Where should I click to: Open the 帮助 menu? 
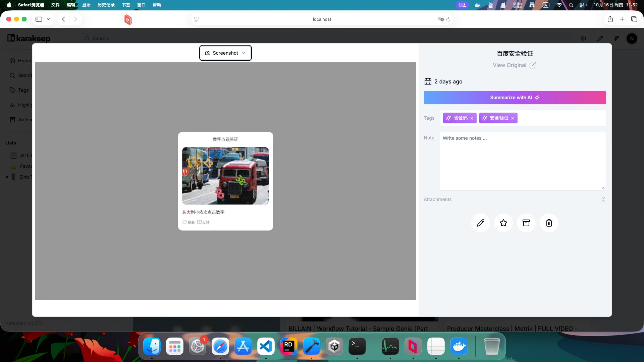pos(157,5)
